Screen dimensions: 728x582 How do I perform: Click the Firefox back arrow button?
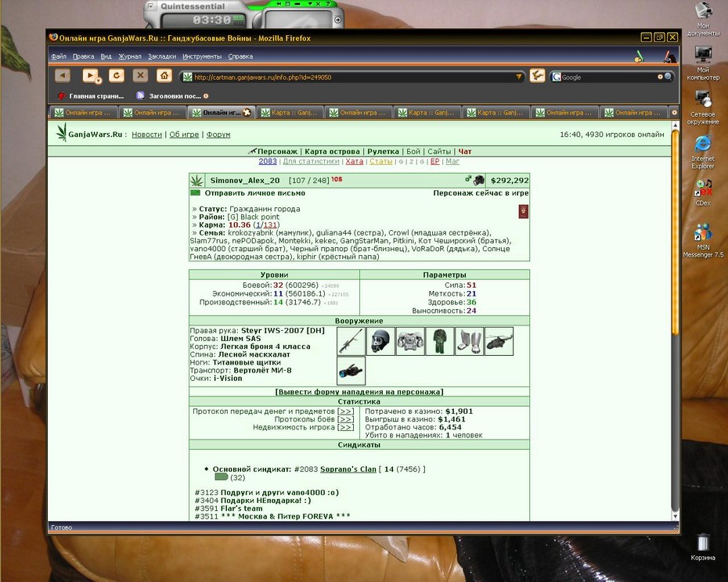tap(63, 75)
